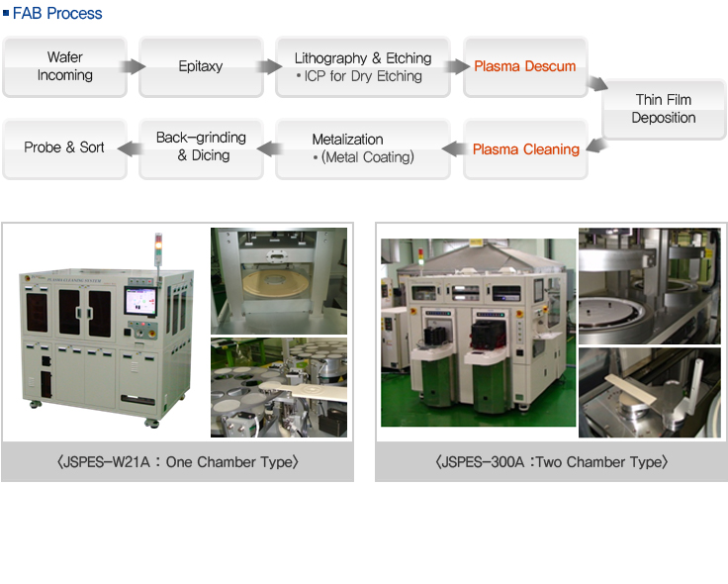728x584 pixels.
Task: Click the JSPES-W21A One Chamber Type caption
Action: tap(177, 461)
